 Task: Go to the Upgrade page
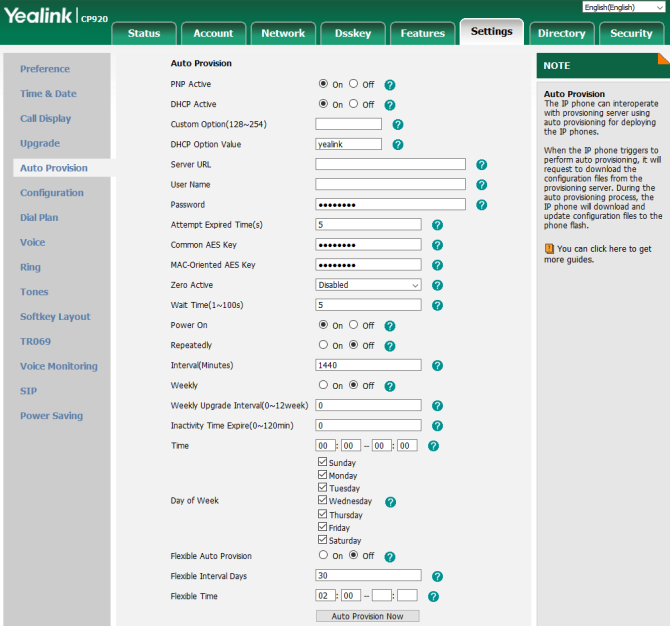coord(40,143)
